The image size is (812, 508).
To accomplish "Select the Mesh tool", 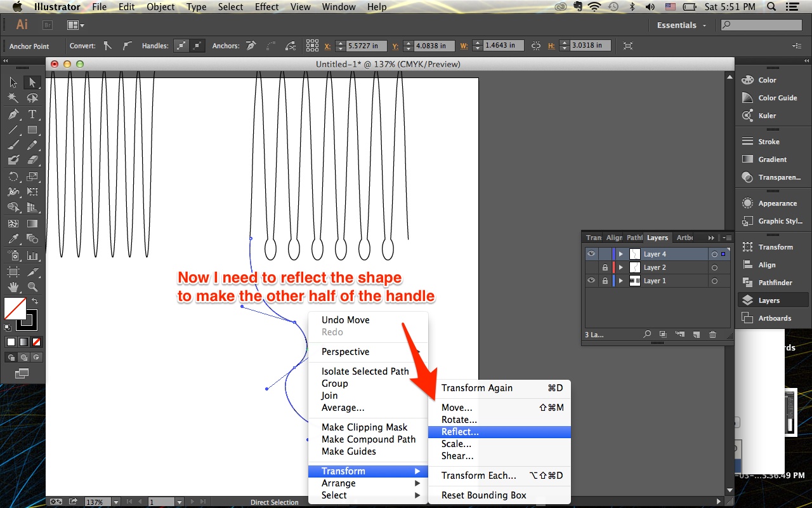I will tap(13, 224).
